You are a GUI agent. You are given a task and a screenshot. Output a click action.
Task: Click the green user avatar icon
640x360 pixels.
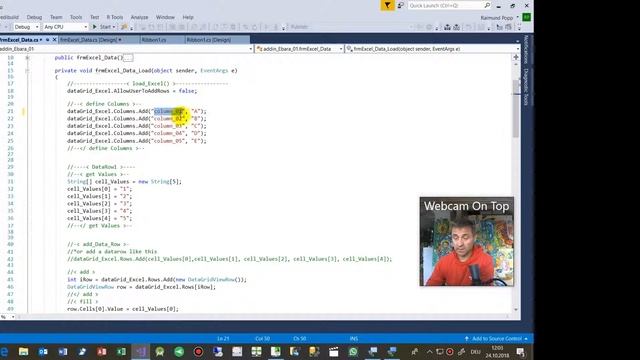527,17
